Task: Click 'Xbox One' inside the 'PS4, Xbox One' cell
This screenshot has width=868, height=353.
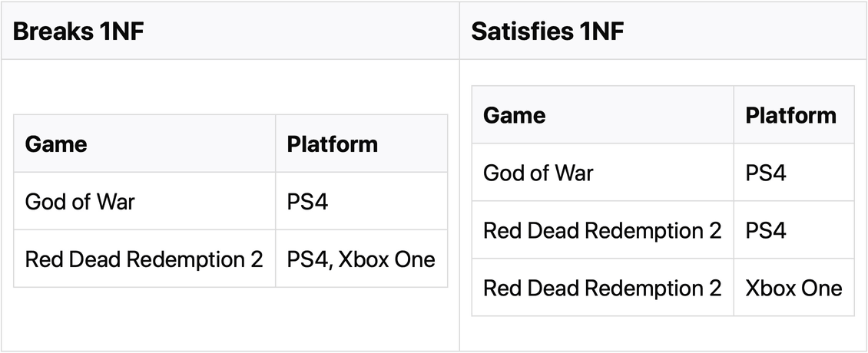Action: 386,259
